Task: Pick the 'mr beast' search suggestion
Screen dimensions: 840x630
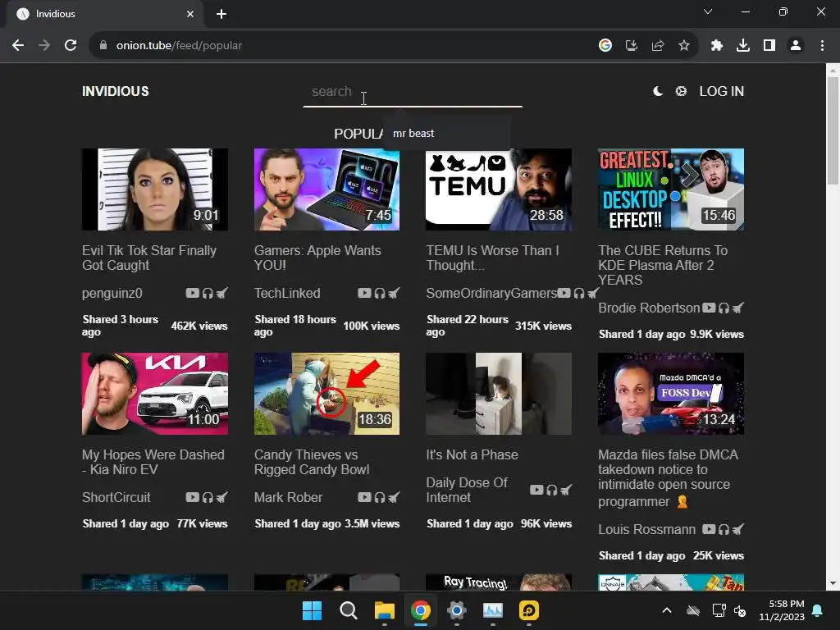Action: click(447, 134)
